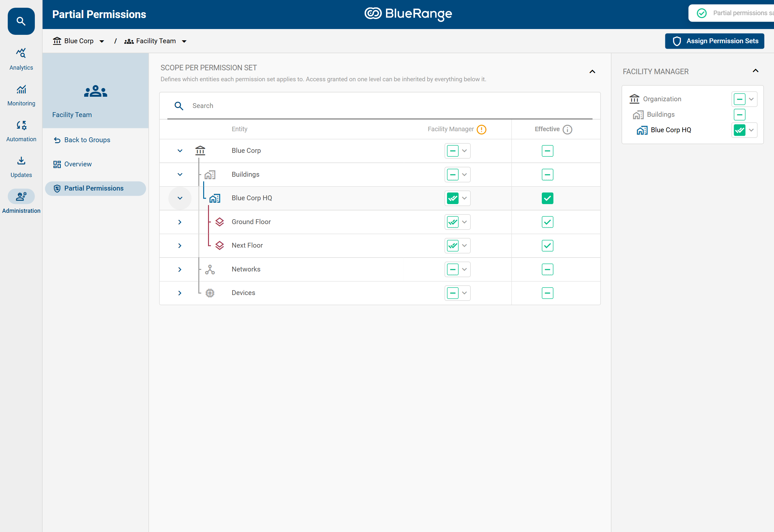
Task: Open permission dropdown arrow for Buildings row
Action: click(464, 174)
